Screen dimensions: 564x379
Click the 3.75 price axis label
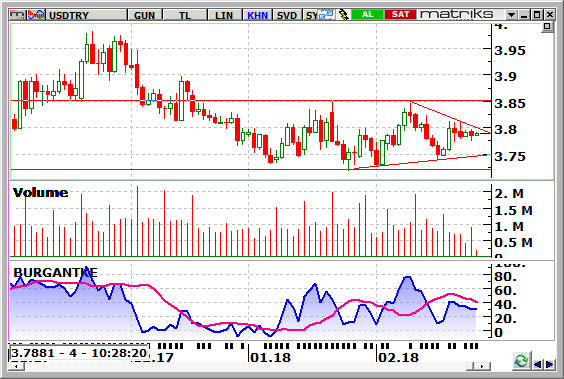510,156
